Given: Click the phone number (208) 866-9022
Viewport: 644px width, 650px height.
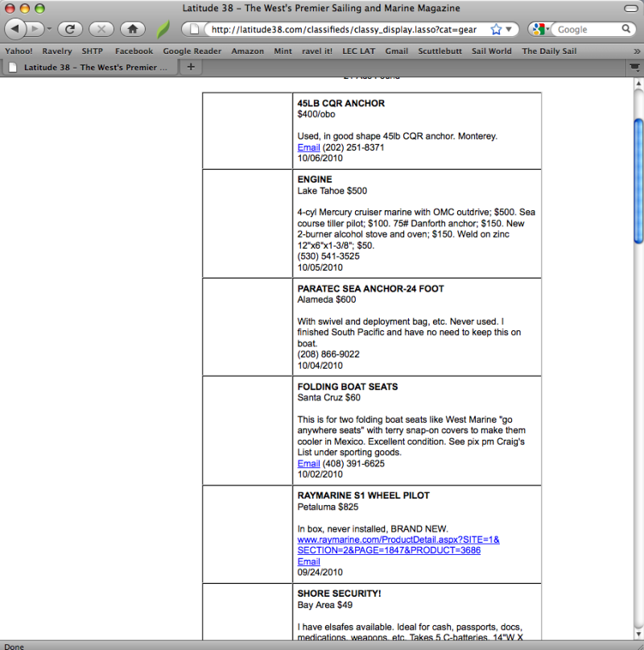Looking at the screenshot, I should point(328,354).
